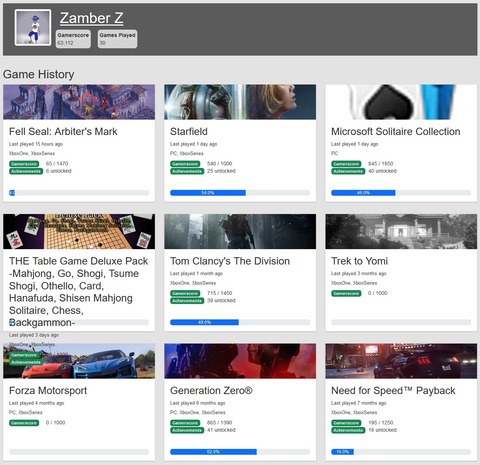The image size is (480, 465).
Task: Click THE Table Game Deluxe Pack banner
Action: click(79, 231)
